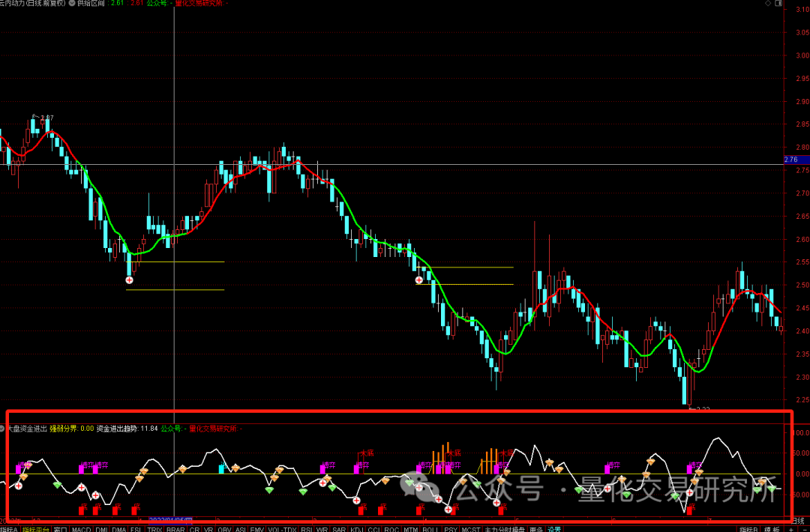Switch indicator to MCST
The image size is (810, 532).
coord(470,530)
